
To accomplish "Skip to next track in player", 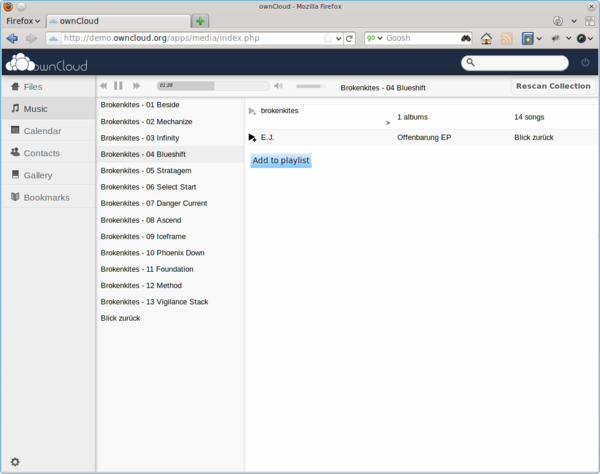I will coord(136,86).
